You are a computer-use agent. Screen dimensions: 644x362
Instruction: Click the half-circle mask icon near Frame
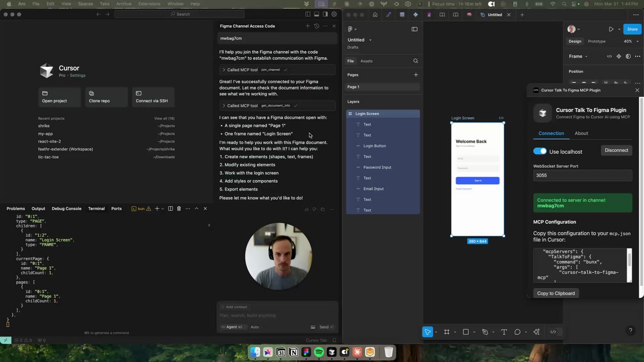pyautogui.click(x=628, y=56)
